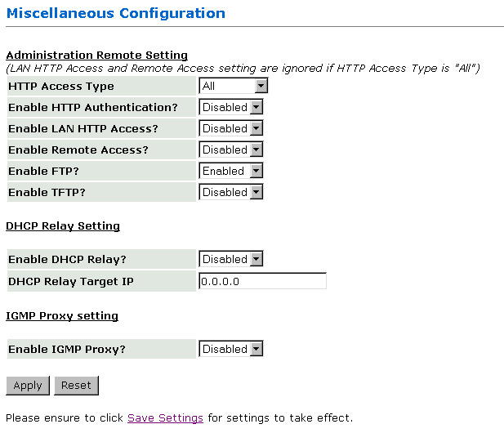The image size is (504, 433).
Task: Click the DHCP Relay Target IP field
Action: tap(262, 281)
